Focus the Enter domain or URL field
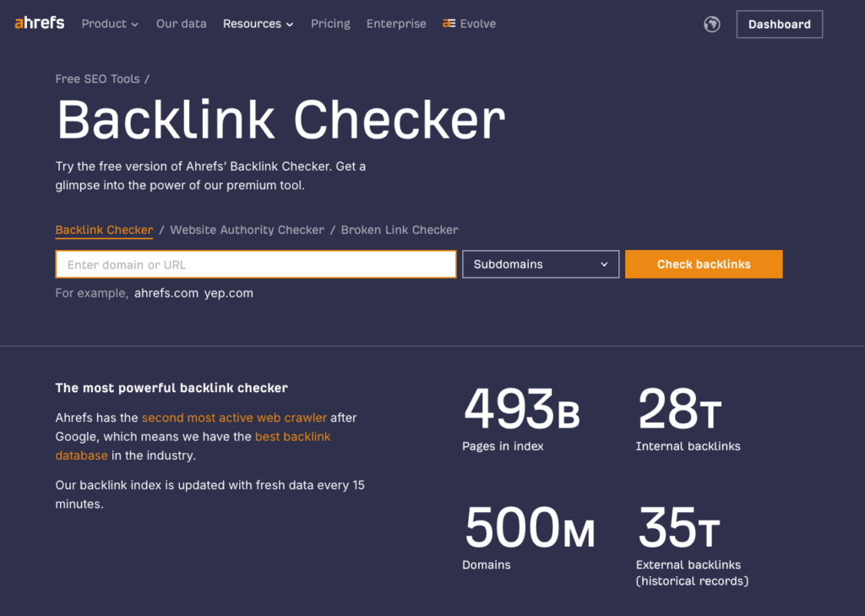This screenshot has width=865, height=616. pos(256,264)
